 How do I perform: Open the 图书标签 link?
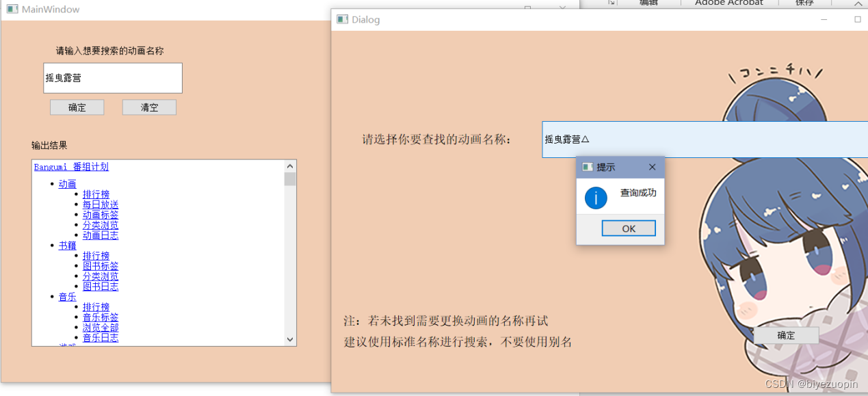point(101,266)
